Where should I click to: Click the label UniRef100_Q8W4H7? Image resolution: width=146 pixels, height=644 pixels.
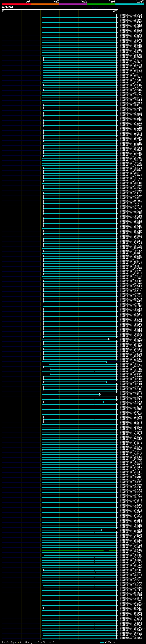131,47
